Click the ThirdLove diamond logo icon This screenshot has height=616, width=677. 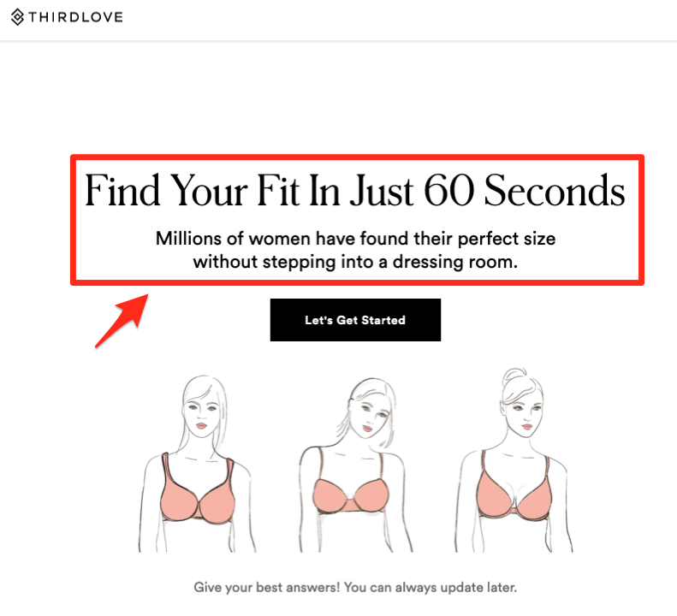click(17, 17)
